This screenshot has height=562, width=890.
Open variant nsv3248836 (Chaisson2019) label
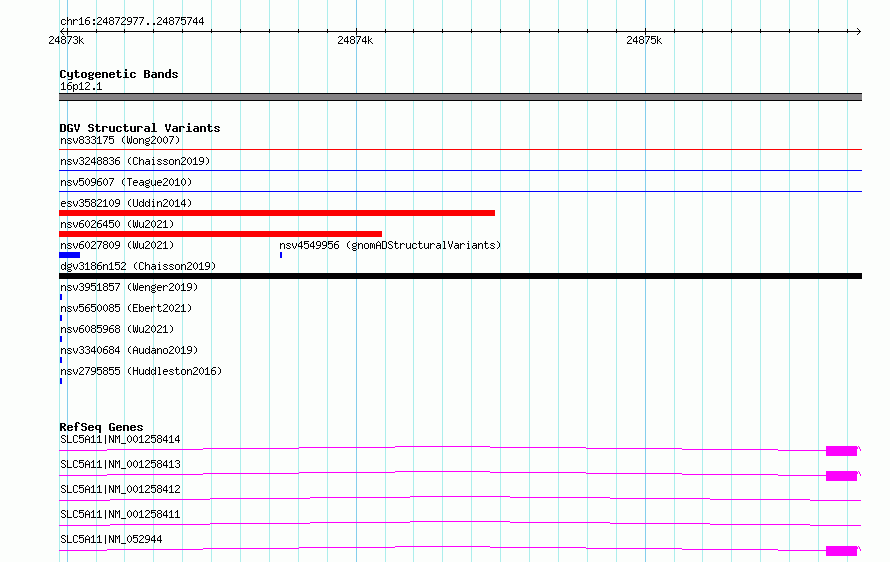point(135,161)
